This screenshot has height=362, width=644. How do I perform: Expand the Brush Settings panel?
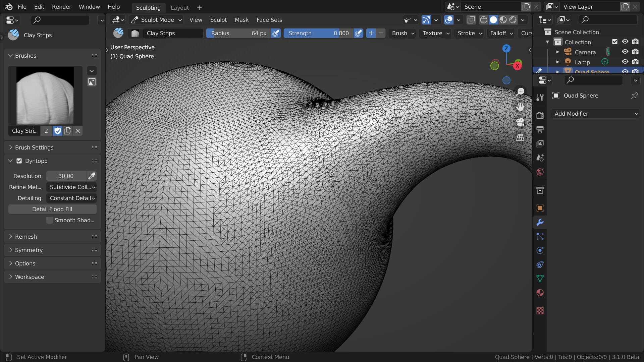pyautogui.click(x=34, y=147)
